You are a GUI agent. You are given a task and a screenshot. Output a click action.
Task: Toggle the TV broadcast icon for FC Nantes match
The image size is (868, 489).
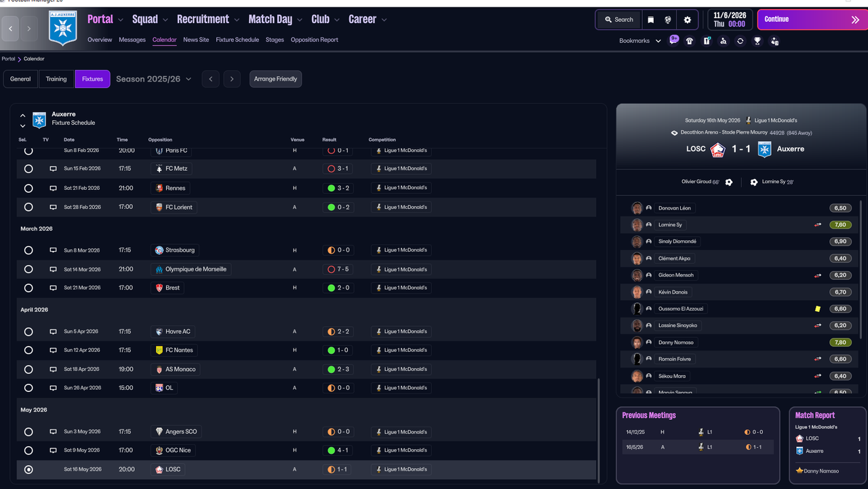pos(53,350)
